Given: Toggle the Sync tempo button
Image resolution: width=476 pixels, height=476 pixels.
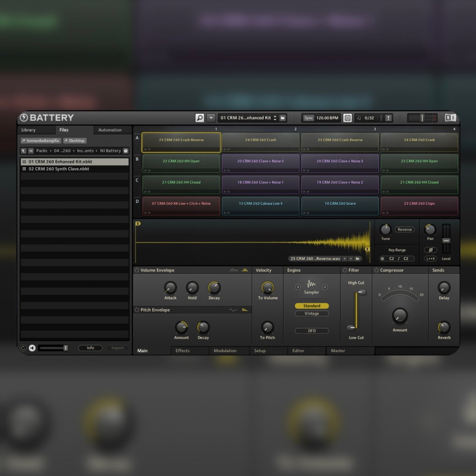Looking at the screenshot, I should (308, 118).
